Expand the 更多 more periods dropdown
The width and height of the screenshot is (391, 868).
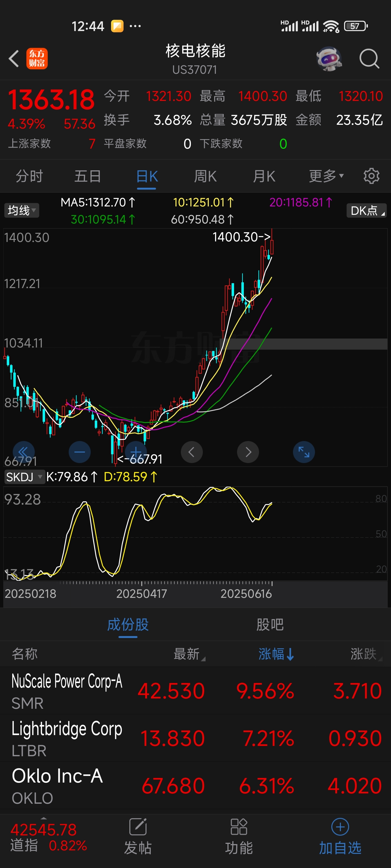coord(326,176)
